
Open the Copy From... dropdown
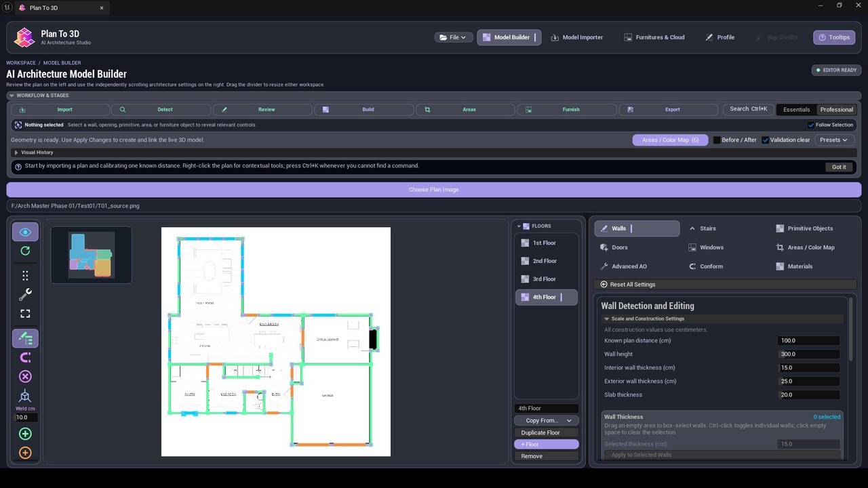(x=547, y=420)
